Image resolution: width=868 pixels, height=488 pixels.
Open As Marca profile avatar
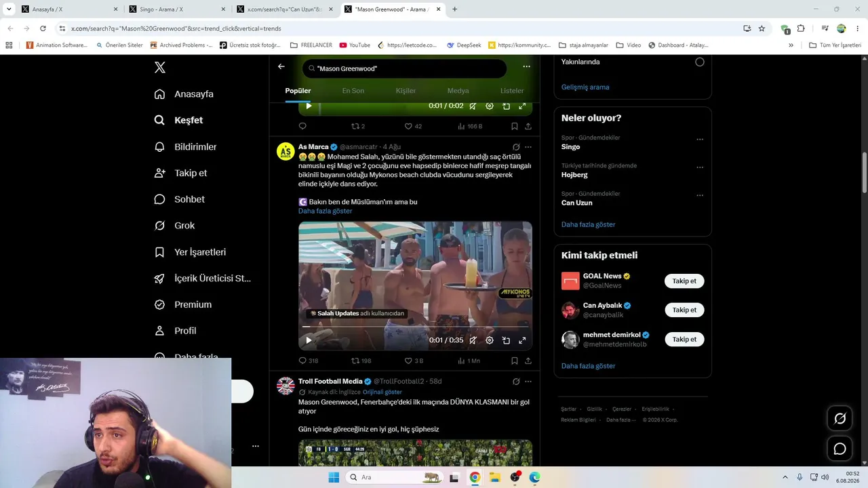285,151
